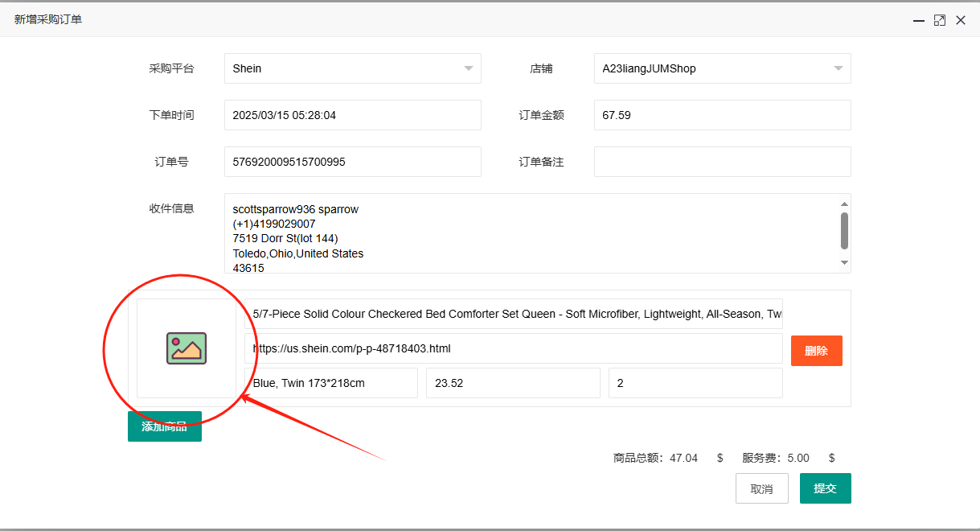Submit order with 提交 button
Image resolution: width=980 pixels, height=531 pixels.
click(x=825, y=488)
